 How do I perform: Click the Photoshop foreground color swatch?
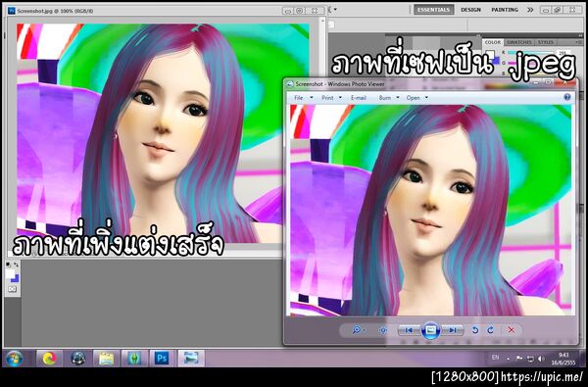click(10, 274)
